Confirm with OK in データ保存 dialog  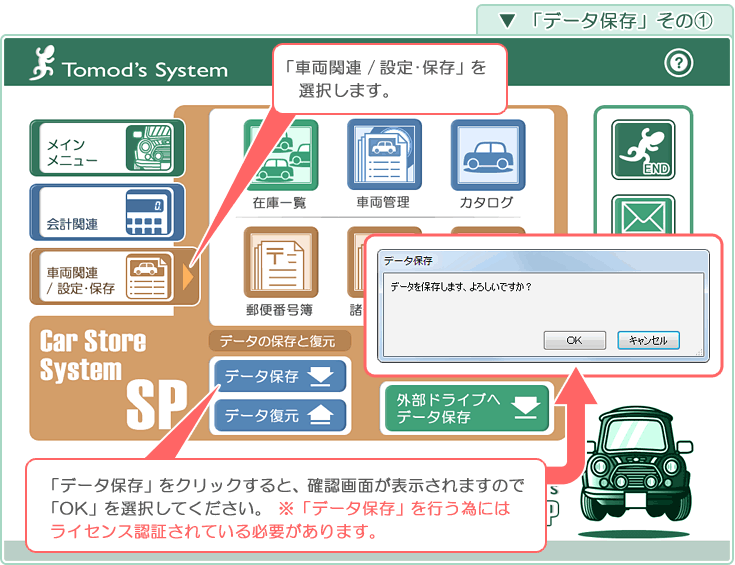574,340
